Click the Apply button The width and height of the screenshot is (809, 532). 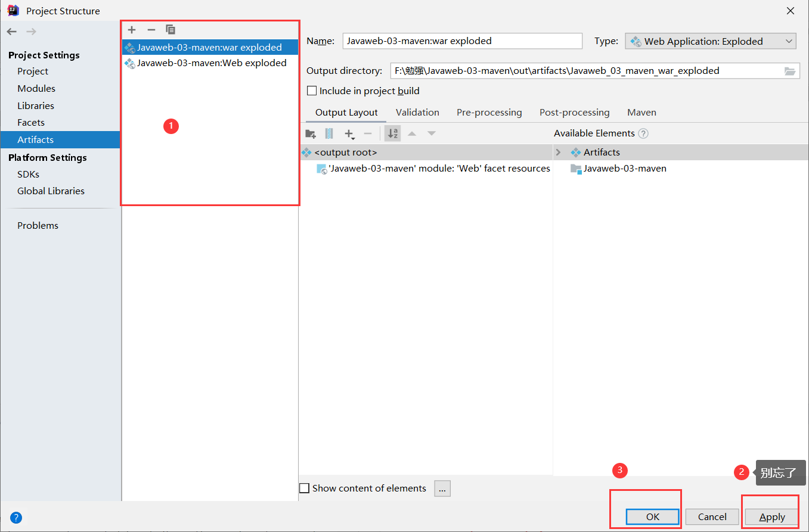click(x=772, y=517)
